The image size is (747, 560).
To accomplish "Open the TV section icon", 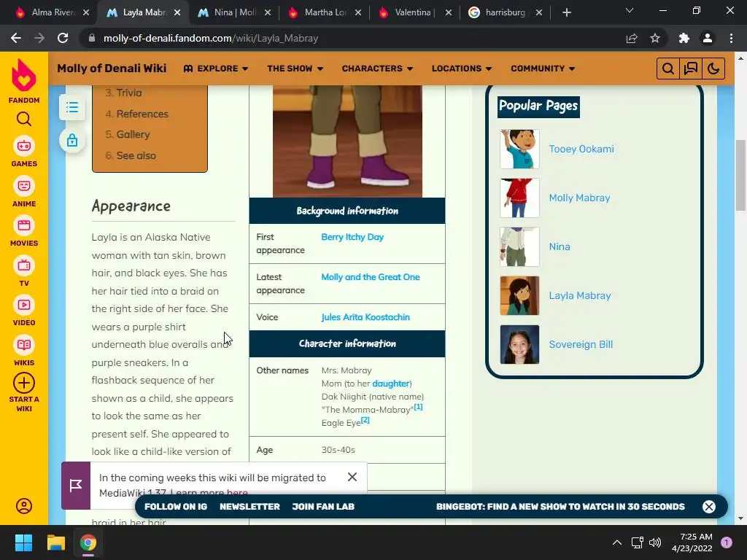I will pos(24,265).
